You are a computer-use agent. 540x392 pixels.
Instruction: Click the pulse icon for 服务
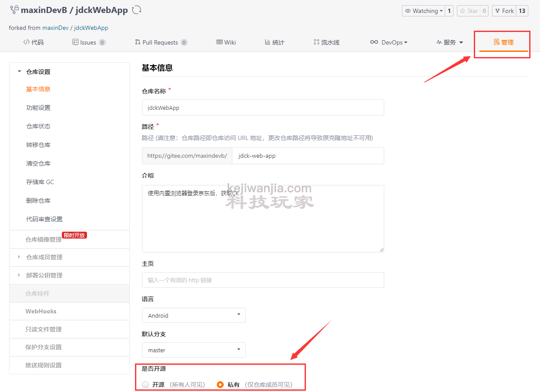click(x=439, y=42)
